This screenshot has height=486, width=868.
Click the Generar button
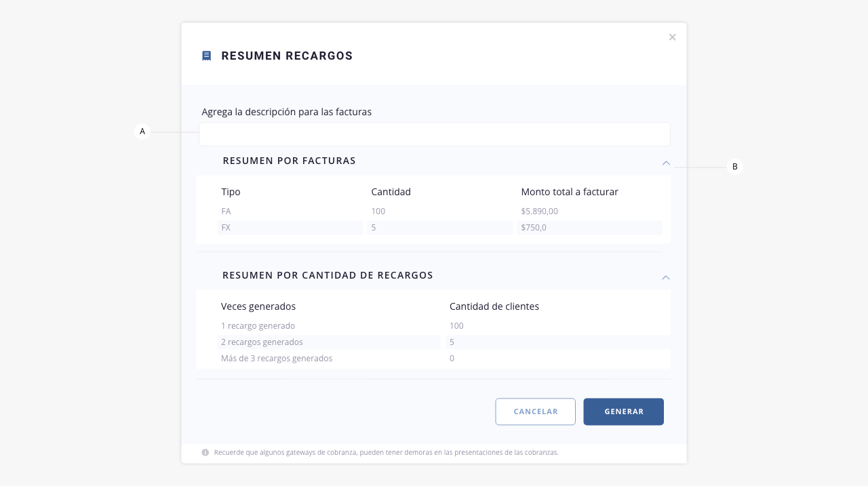(x=623, y=411)
